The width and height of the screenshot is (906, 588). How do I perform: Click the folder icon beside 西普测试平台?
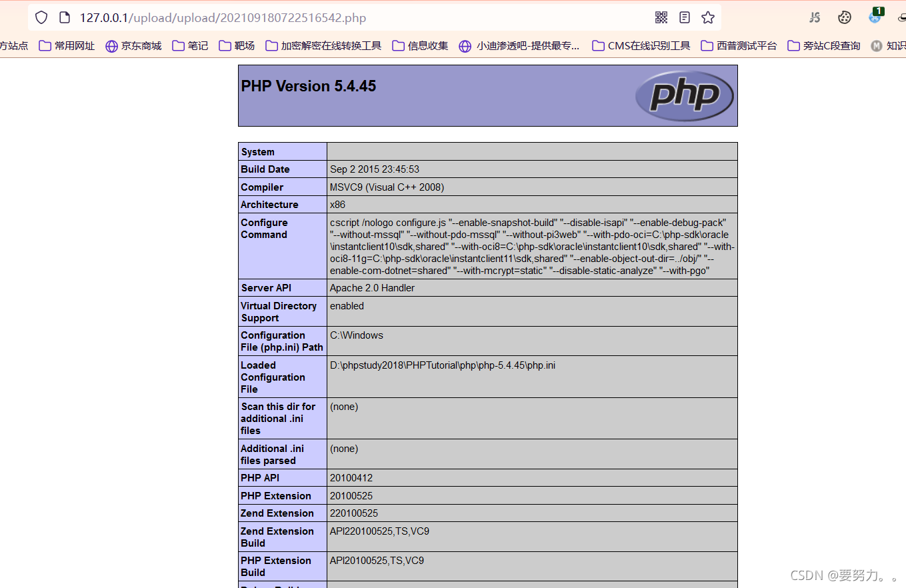[x=707, y=46]
